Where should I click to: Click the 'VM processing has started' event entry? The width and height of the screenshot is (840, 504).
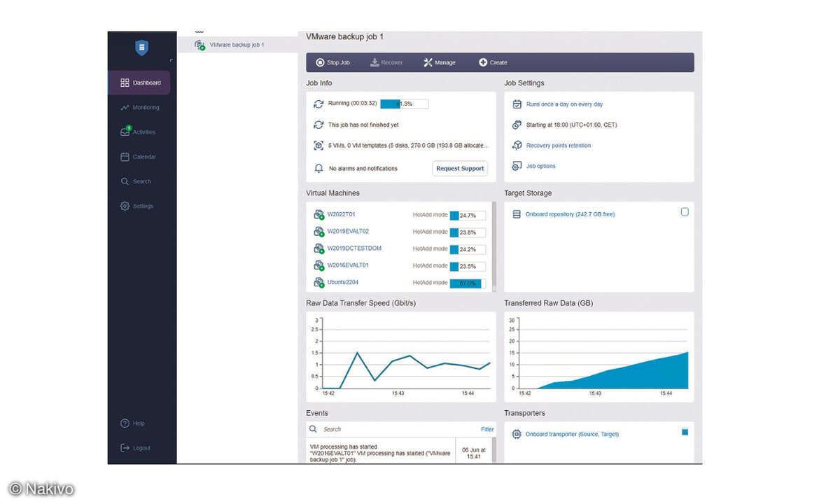point(381,453)
